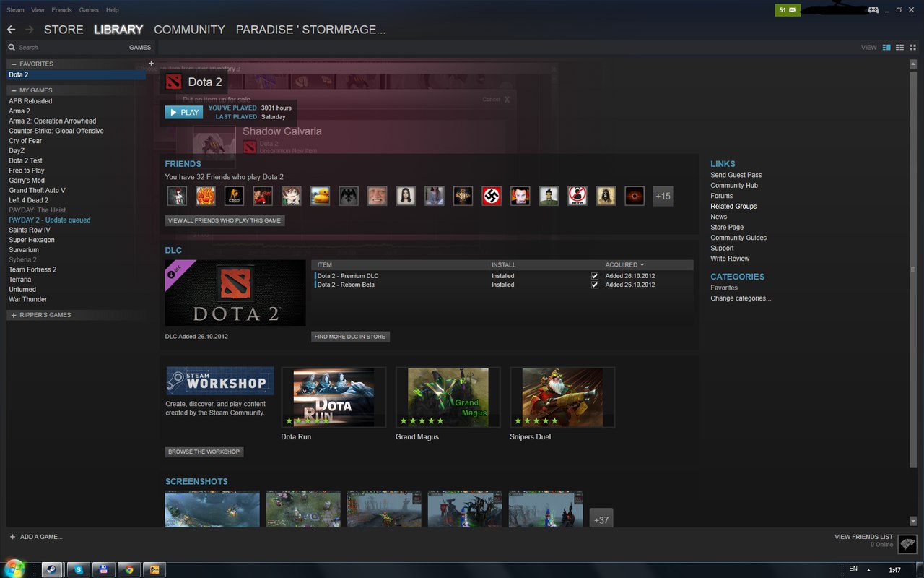Open Big Picture mode controller icon

point(873,10)
